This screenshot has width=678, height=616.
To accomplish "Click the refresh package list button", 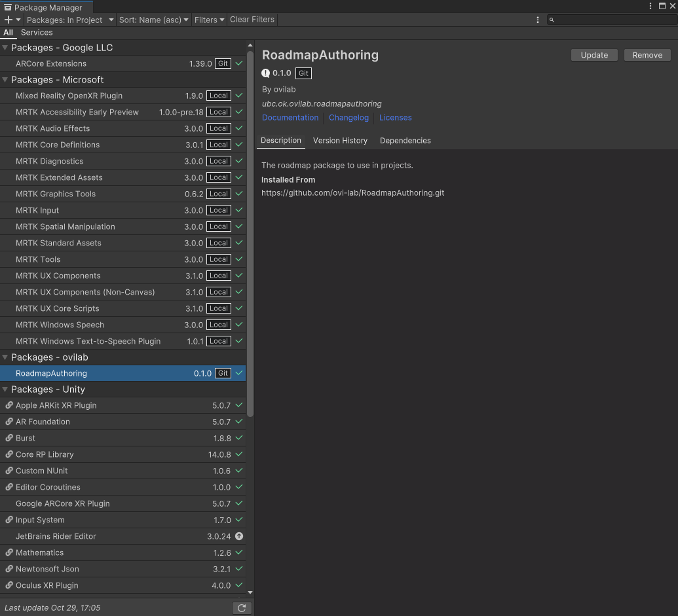I will click(x=242, y=608).
